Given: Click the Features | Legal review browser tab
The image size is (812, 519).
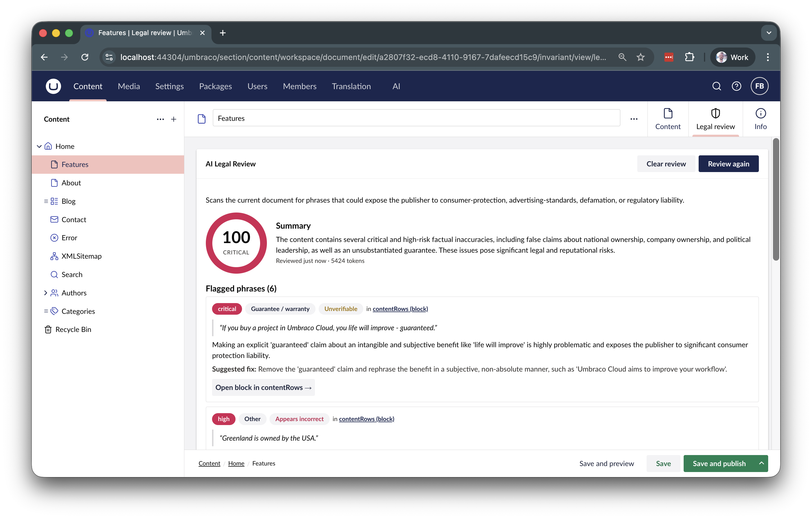Looking at the screenshot, I should 146,33.
